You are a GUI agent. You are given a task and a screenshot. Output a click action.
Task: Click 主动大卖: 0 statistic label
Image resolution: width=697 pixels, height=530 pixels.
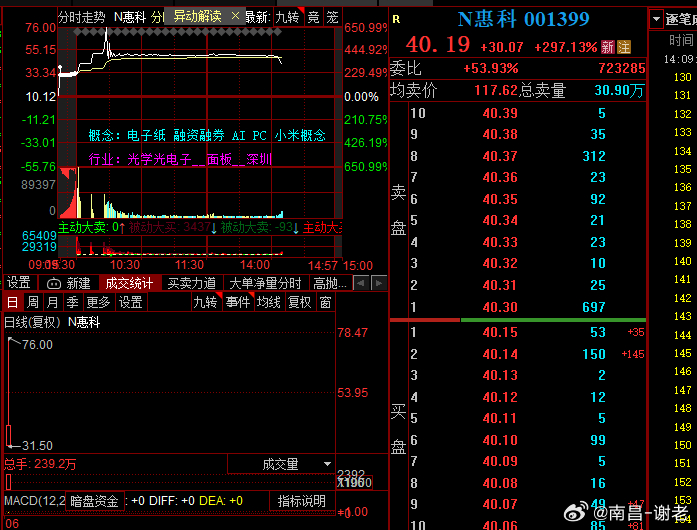(x=88, y=228)
